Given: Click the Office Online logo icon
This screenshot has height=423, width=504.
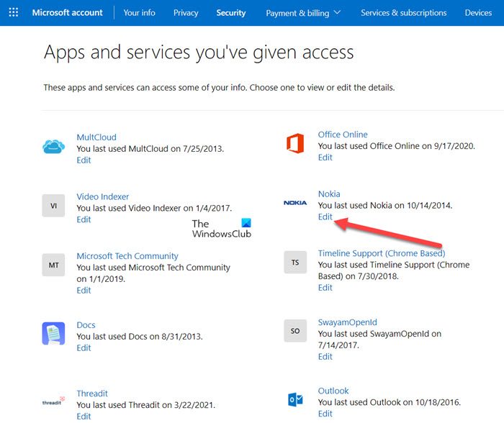Looking at the screenshot, I should [295, 144].
